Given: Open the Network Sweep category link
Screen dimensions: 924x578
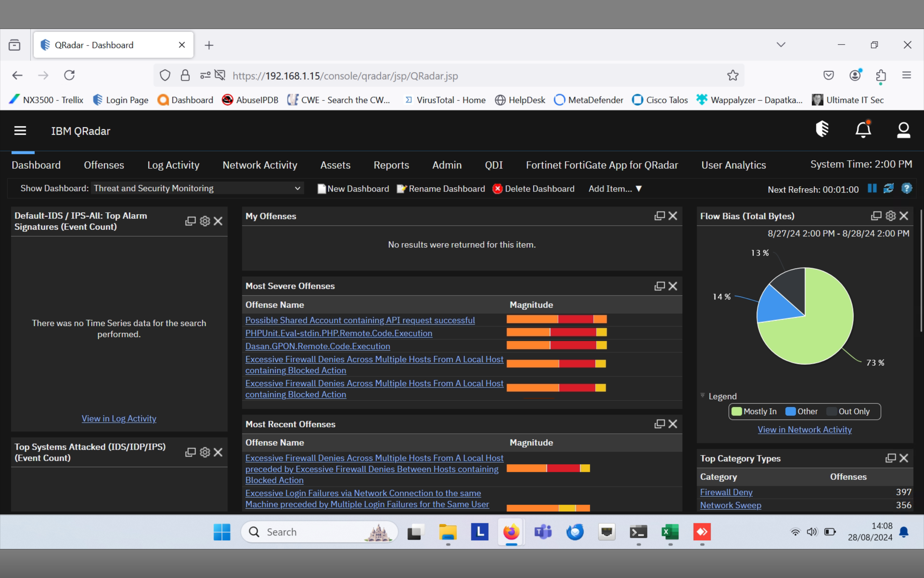Looking at the screenshot, I should pyautogui.click(x=731, y=505).
